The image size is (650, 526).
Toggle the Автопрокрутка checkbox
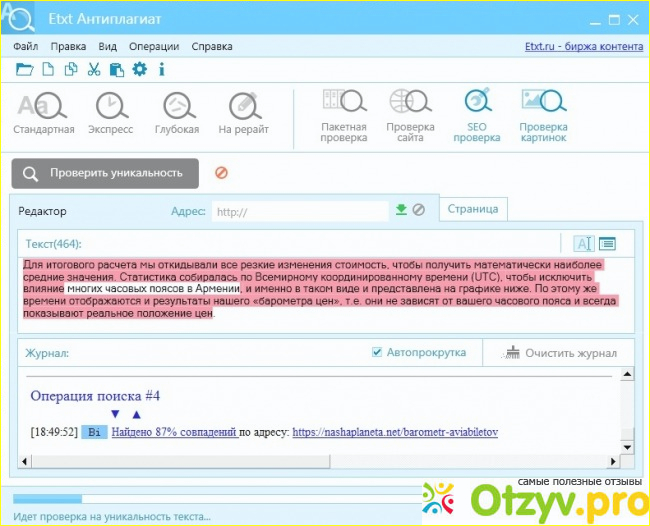point(378,352)
